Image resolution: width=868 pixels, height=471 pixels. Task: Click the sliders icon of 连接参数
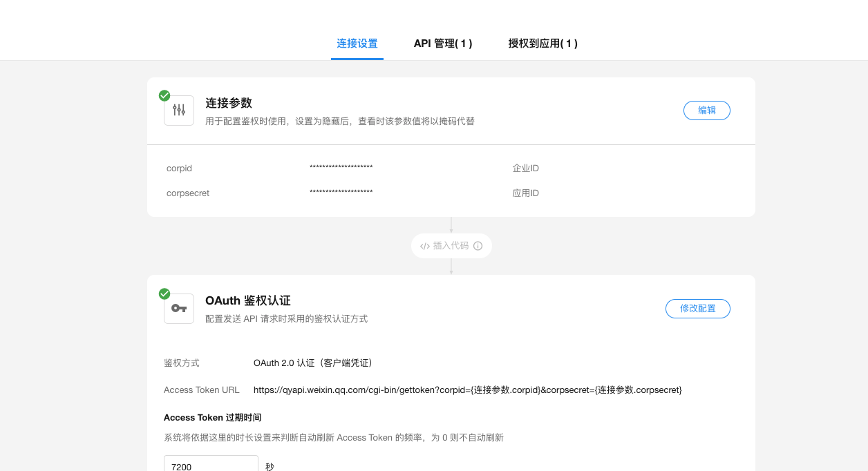tap(179, 110)
